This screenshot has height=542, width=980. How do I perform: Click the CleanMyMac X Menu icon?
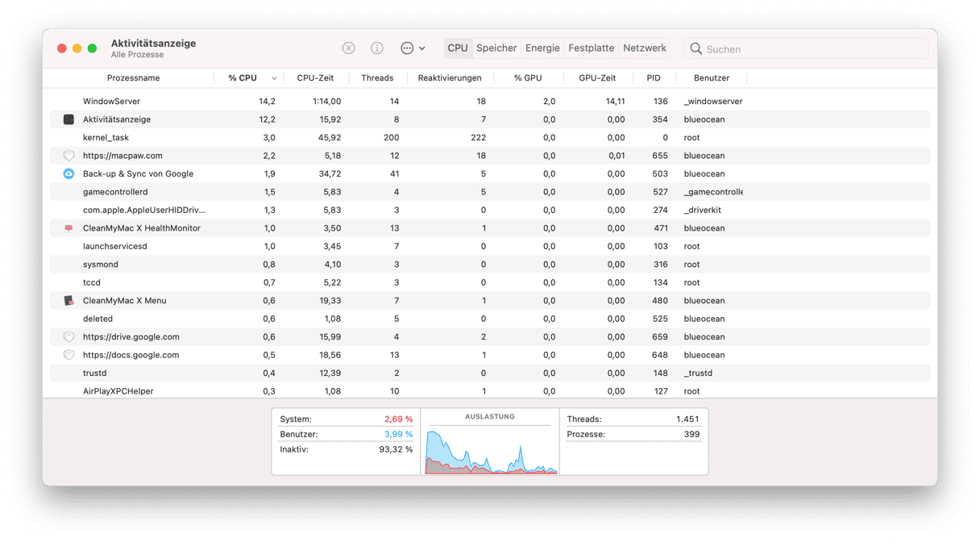[69, 301]
